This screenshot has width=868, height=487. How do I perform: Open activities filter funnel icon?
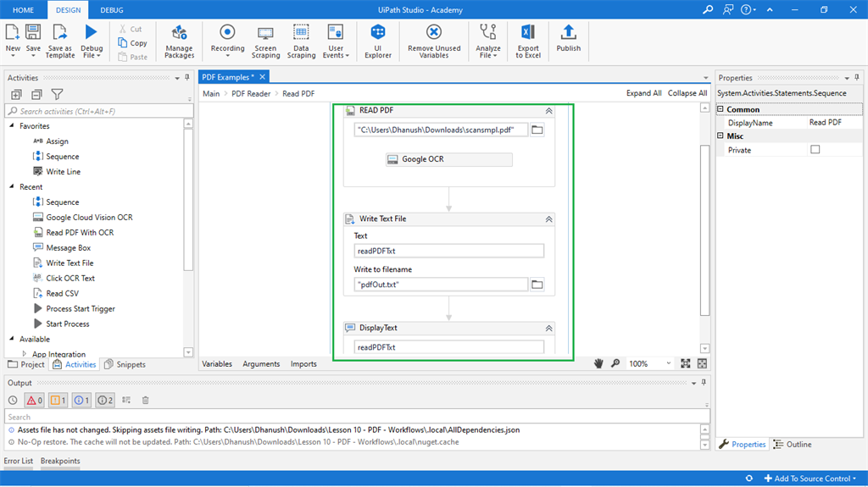click(x=57, y=95)
